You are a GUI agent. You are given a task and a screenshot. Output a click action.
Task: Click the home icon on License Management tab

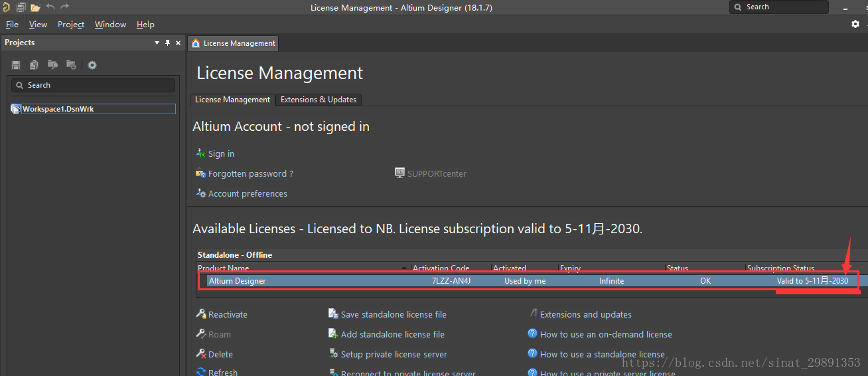click(x=196, y=43)
